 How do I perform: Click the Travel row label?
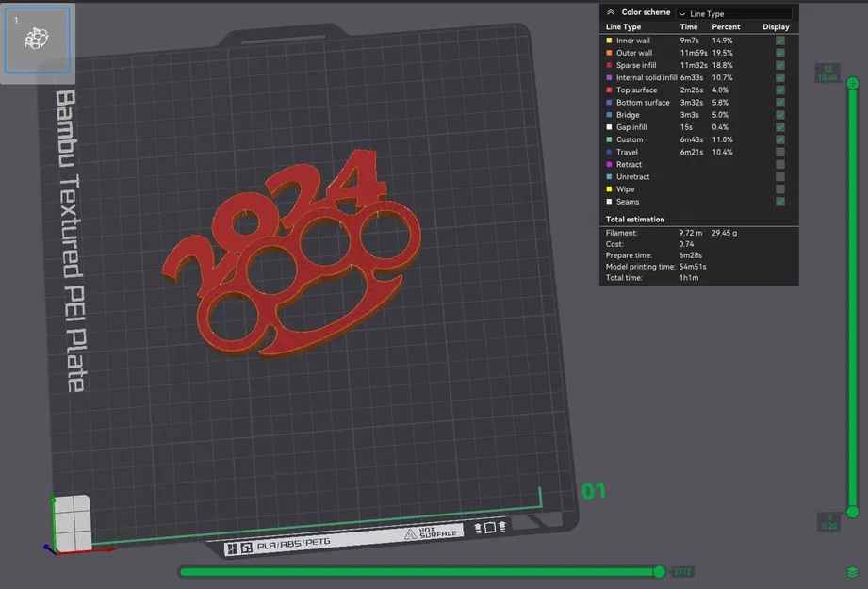[x=627, y=152]
